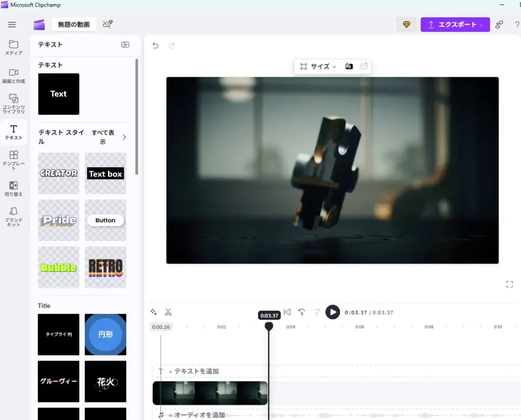The width and height of the screenshot is (521, 420).
Task: Skip forward five seconds
Action: point(316,312)
